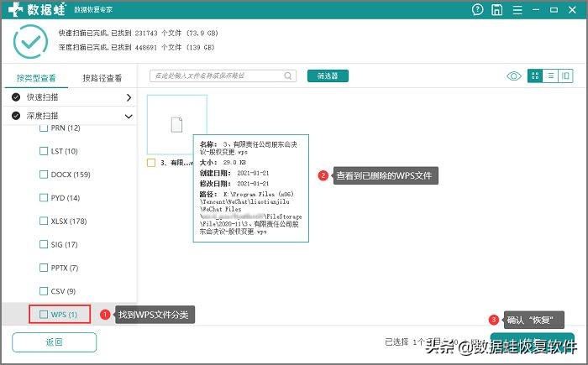The height and width of the screenshot is (365, 588).
Task: Check the XLSX (178) checkbox
Action: 44,222
